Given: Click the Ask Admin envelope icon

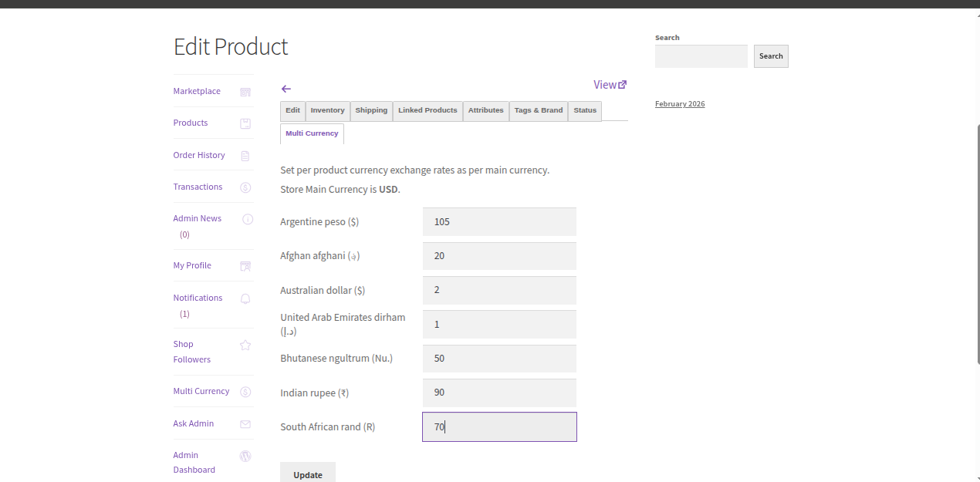Looking at the screenshot, I should 245,424.
